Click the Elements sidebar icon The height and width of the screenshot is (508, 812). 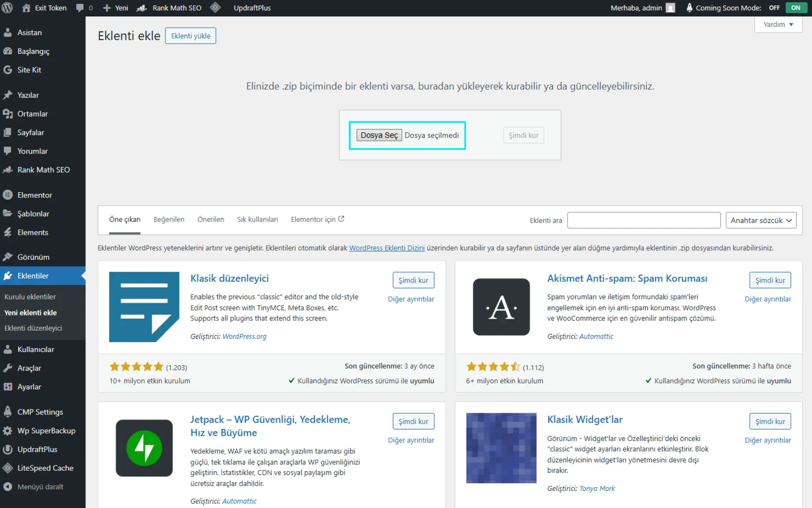coord(8,232)
